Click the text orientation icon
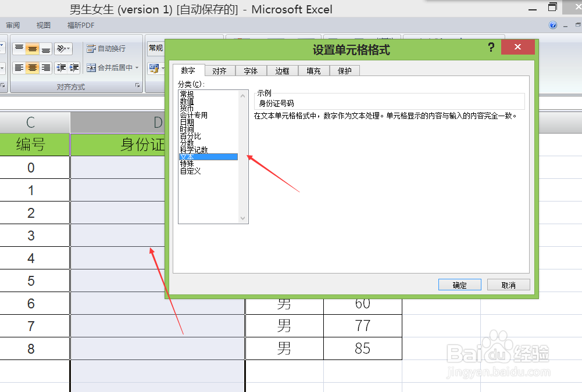Screen dimensions: 582x392 tap(61, 48)
